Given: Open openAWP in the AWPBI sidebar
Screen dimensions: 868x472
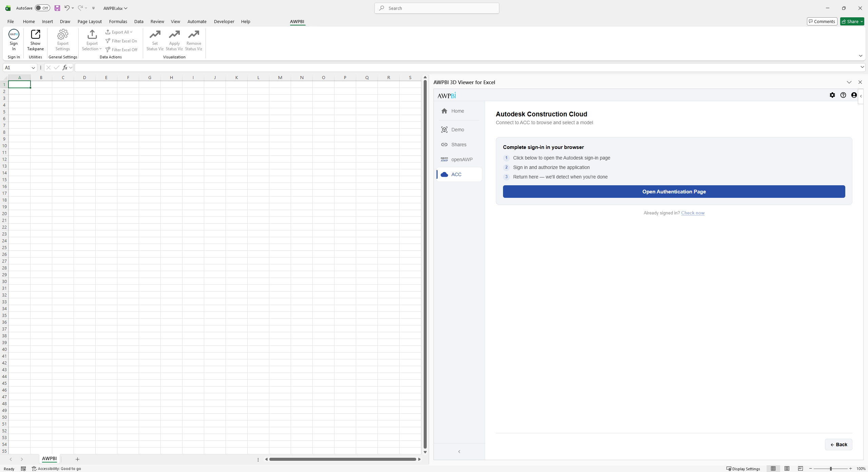Looking at the screenshot, I should (x=459, y=159).
